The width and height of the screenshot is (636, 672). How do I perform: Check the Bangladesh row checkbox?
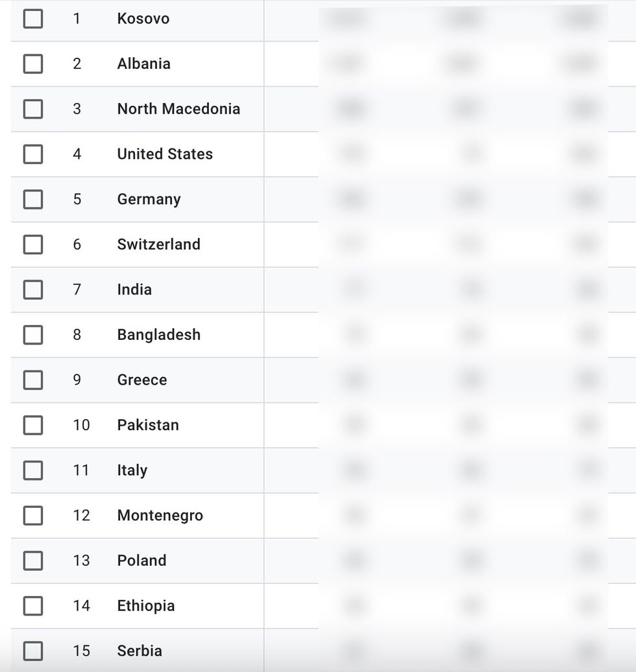33,335
